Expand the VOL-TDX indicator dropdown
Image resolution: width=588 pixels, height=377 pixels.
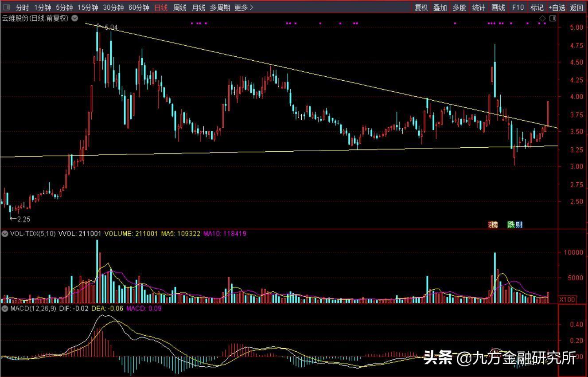[5, 233]
